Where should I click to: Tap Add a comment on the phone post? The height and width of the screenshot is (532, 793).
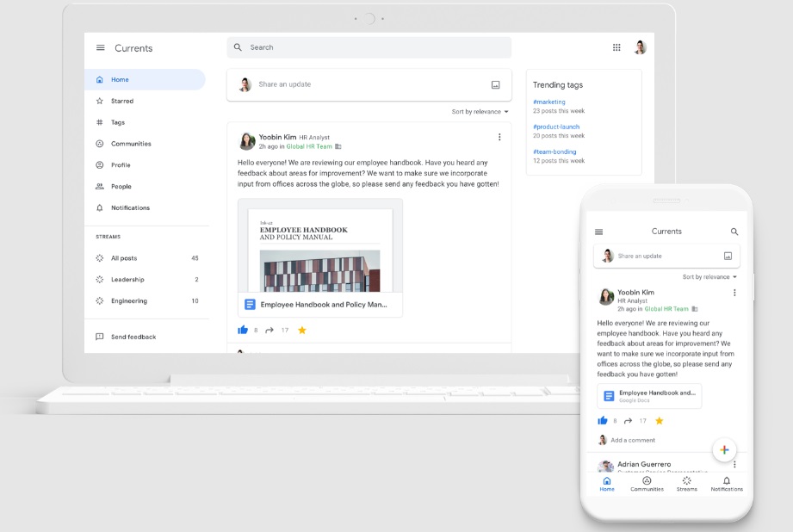[x=633, y=441]
